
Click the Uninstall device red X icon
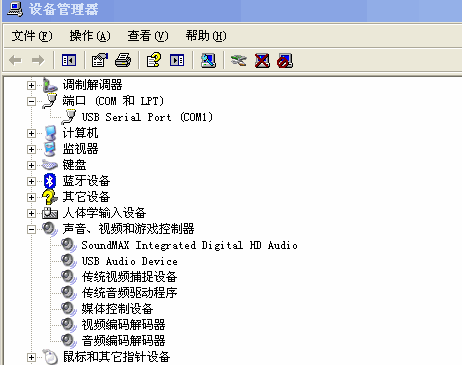click(x=262, y=60)
